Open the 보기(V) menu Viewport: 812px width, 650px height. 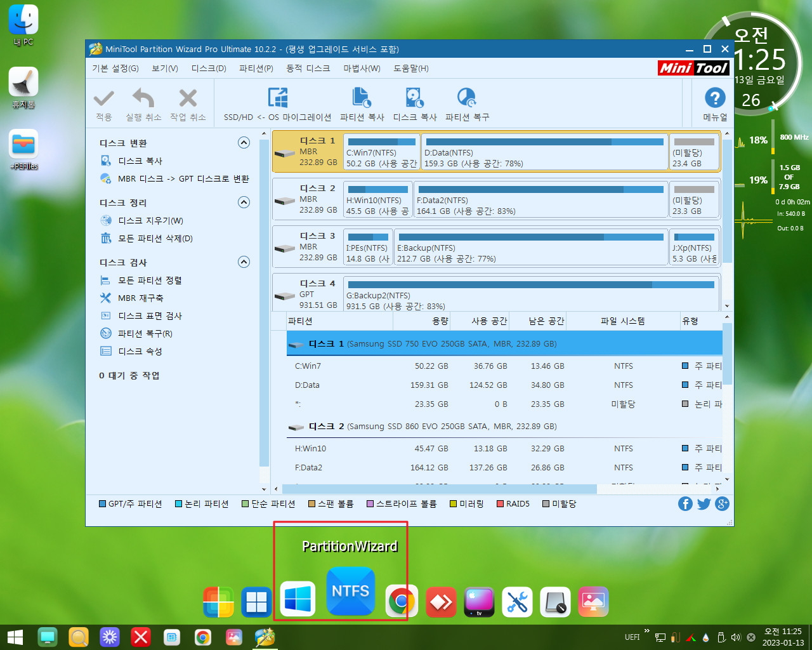165,68
